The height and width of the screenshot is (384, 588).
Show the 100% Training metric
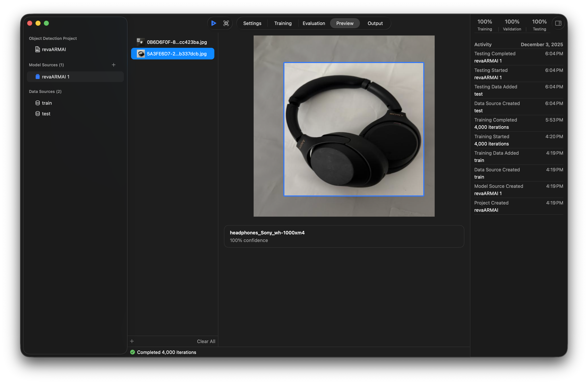(485, 25)
